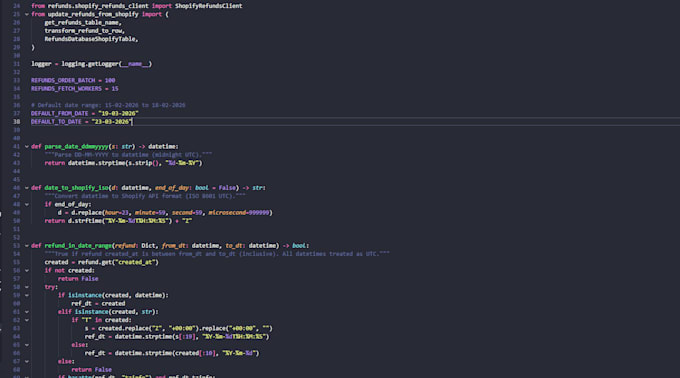Collapse the 'else:' block on line 67
Image resolution: width=680 pixels, height=378 pixels.
26,362
